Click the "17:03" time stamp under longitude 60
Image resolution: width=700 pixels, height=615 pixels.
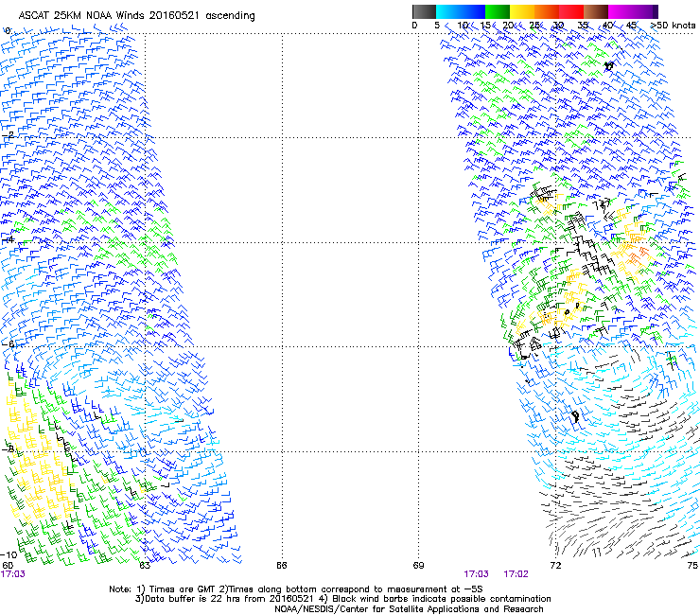click(13, 574)
